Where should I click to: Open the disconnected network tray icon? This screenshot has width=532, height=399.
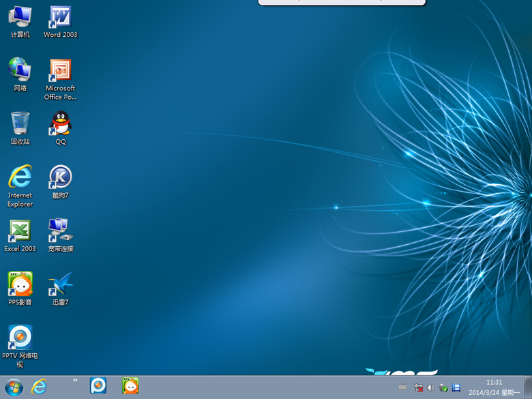(419, 387)
